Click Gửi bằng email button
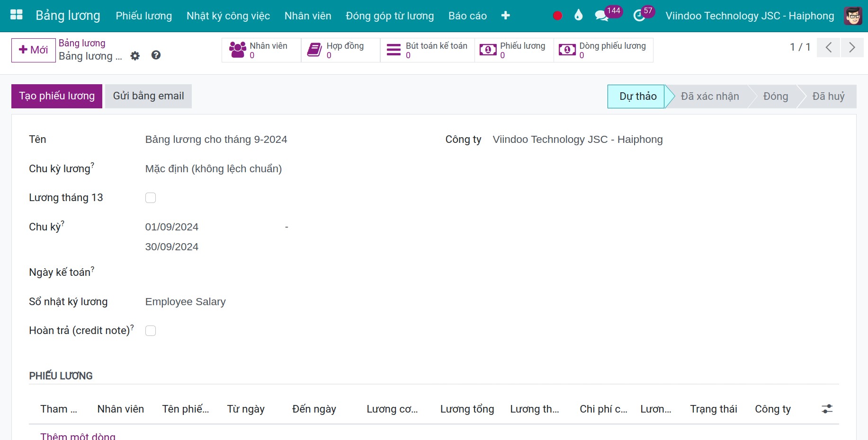Image resolution: width=868 pixels, height=440 pixels. tap(148, 96)
